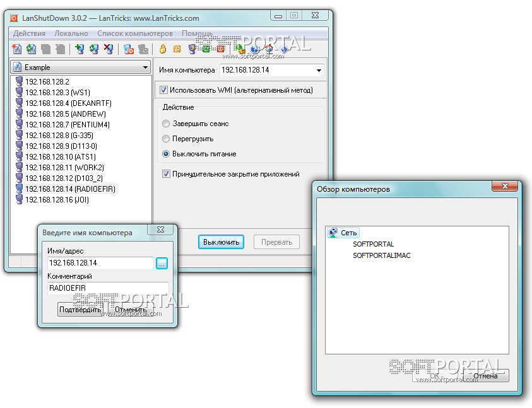Image resolution: width=532 pixels, height=408 pixels.
Task: Click the grayed save list as toolbar icon
Action: [61, 49]
